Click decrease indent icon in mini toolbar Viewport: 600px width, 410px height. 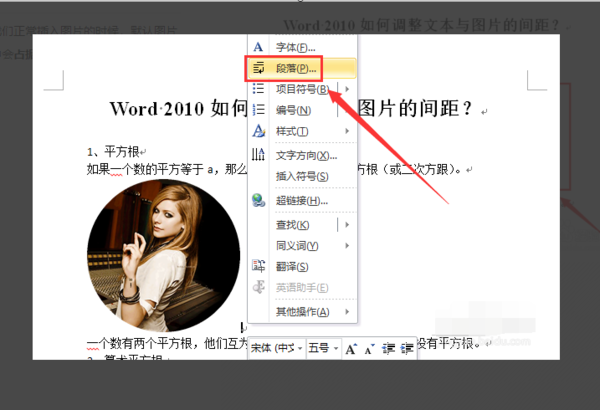[x=388, y=348]
